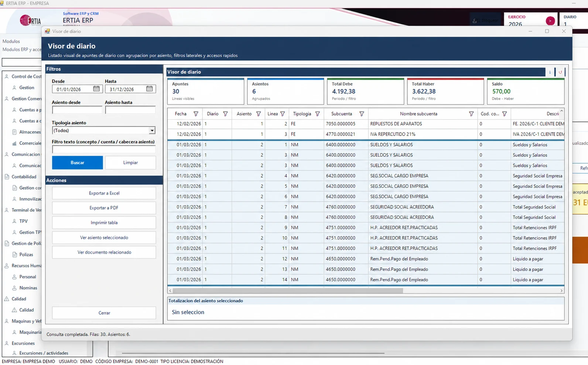This screenshot has height=365, width=588.
Task: Export the journal to PDF
Action: click(104, 208)
